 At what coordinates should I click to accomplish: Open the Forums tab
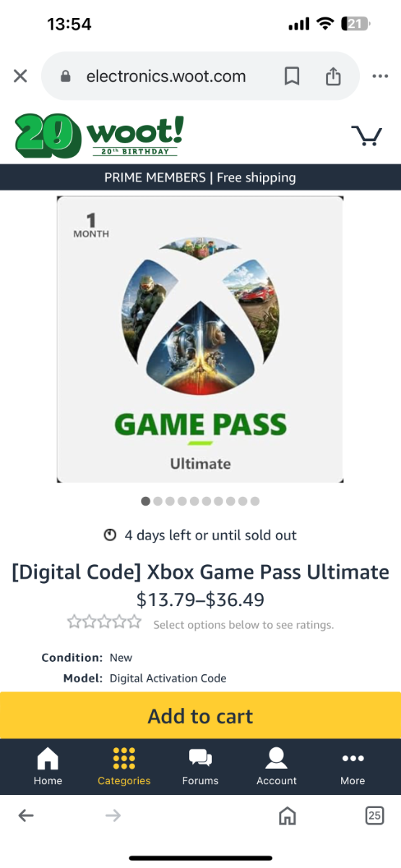[x=200, y=767]
